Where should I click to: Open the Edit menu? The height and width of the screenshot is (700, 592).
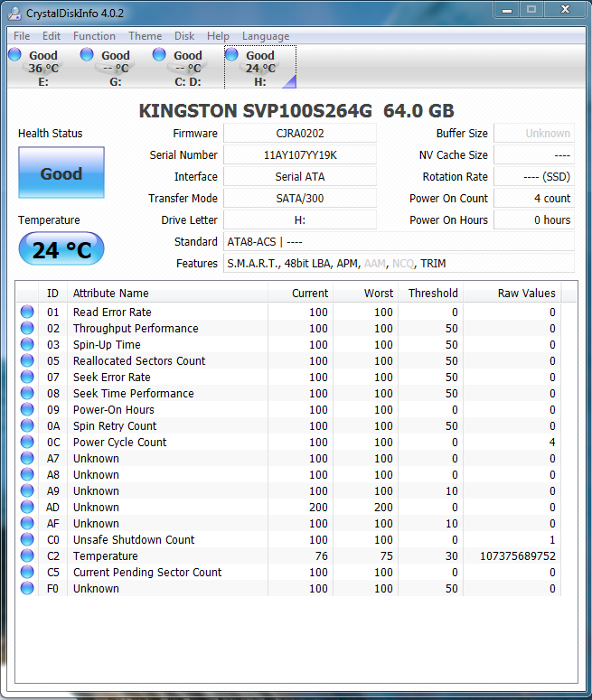52,36
